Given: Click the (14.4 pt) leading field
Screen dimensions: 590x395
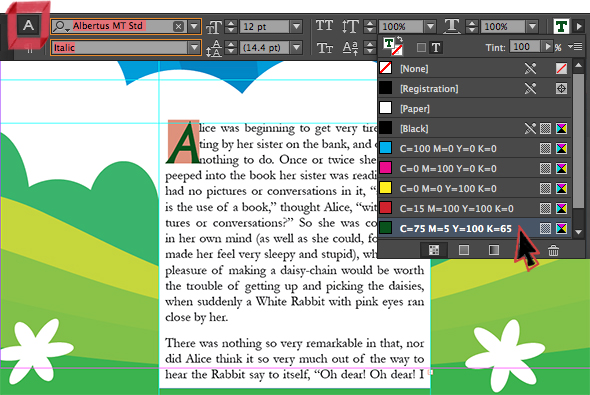Looking at the screenshot, I should tap(264, 48).
